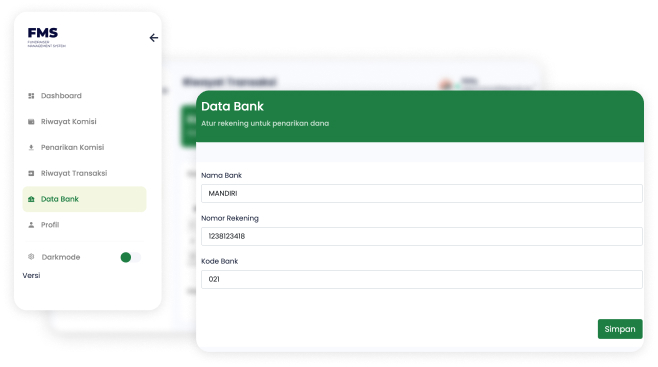Open Riwayat Komisi menu item

click(x=84, y=122)
